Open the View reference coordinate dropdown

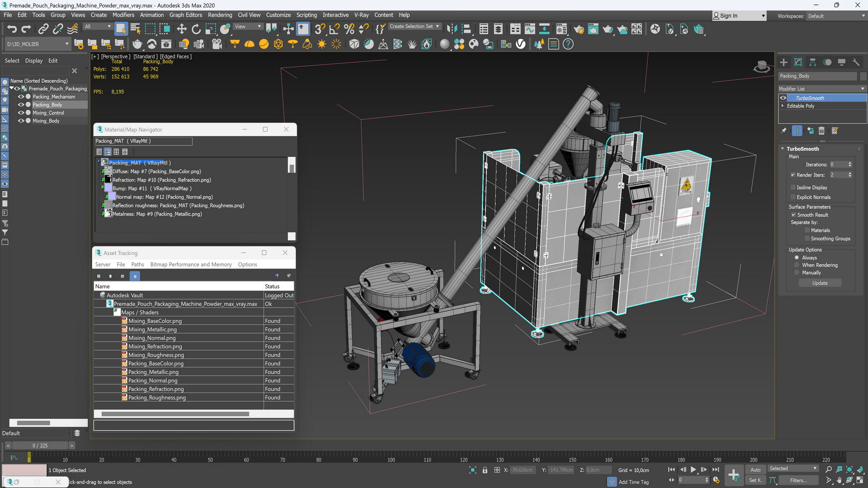(x=248, y=27)
